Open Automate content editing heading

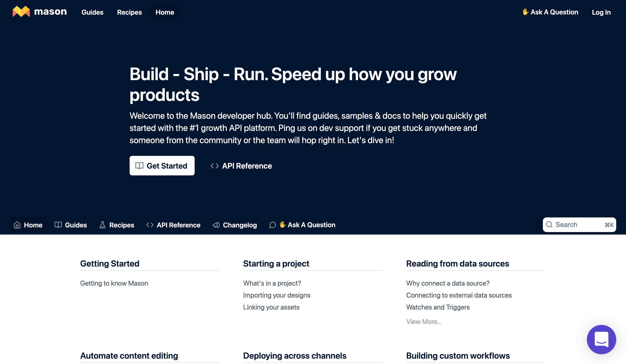(129, 355)
